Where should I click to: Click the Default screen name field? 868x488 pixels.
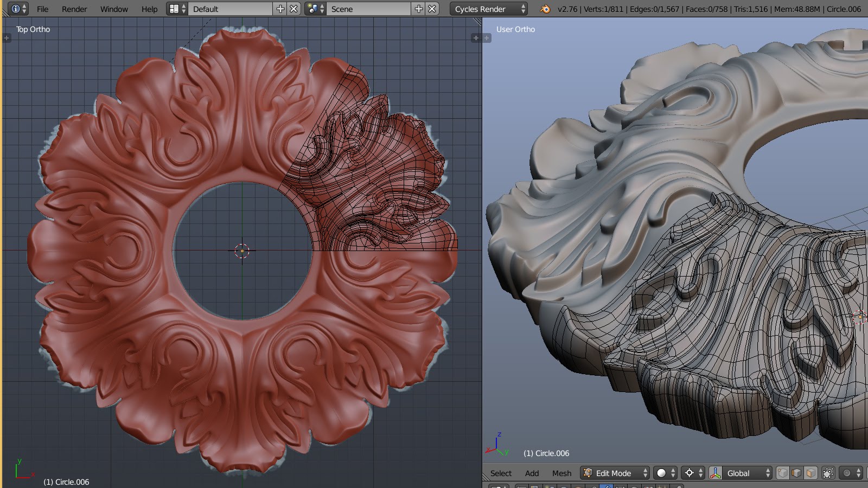231,9
